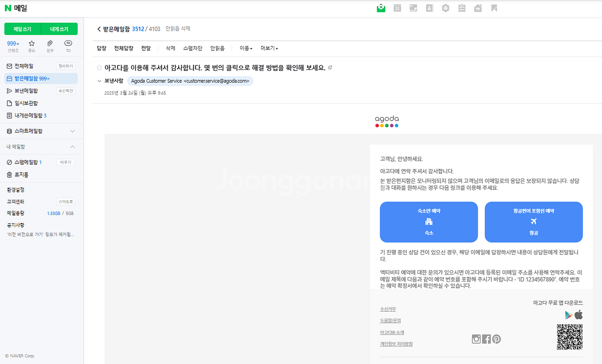Open the 전체메일 all mail folder
602x364 pixels.
click(x=24, y=66)
